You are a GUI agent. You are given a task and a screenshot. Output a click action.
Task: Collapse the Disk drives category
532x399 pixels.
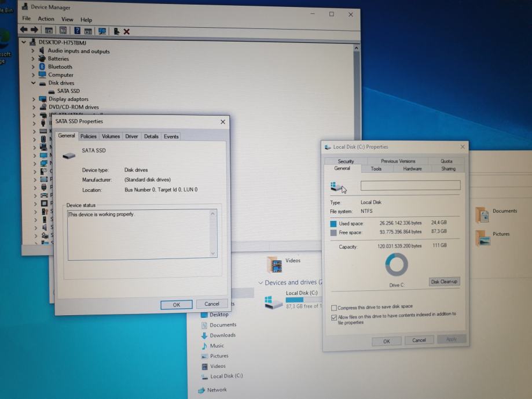33,83
